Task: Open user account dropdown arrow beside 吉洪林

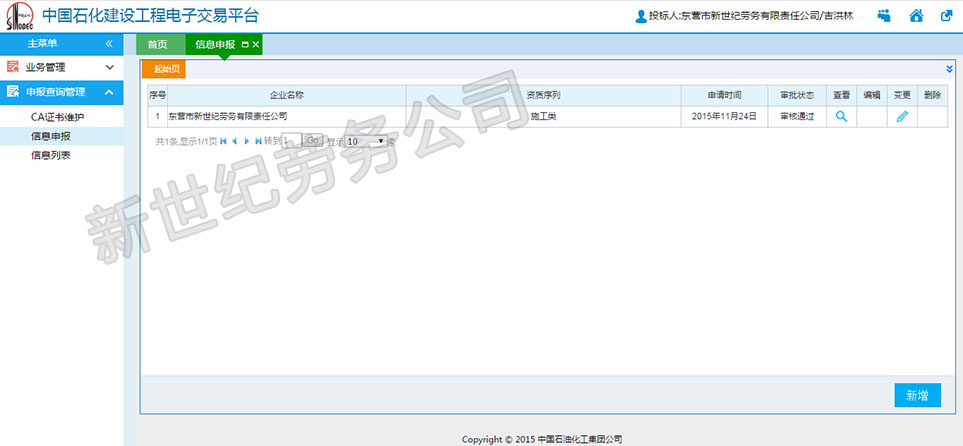Action: click(862, 17)
